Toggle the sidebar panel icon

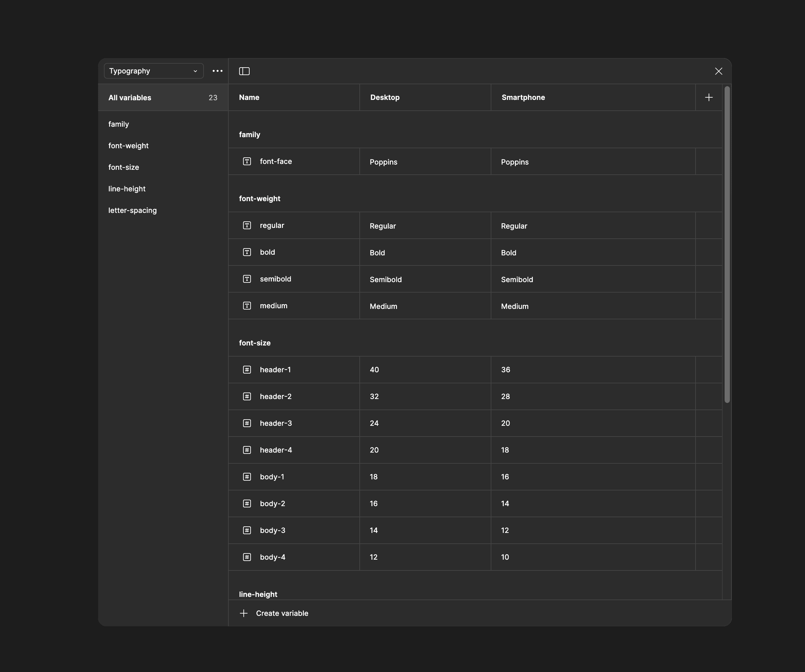(244, 71)
